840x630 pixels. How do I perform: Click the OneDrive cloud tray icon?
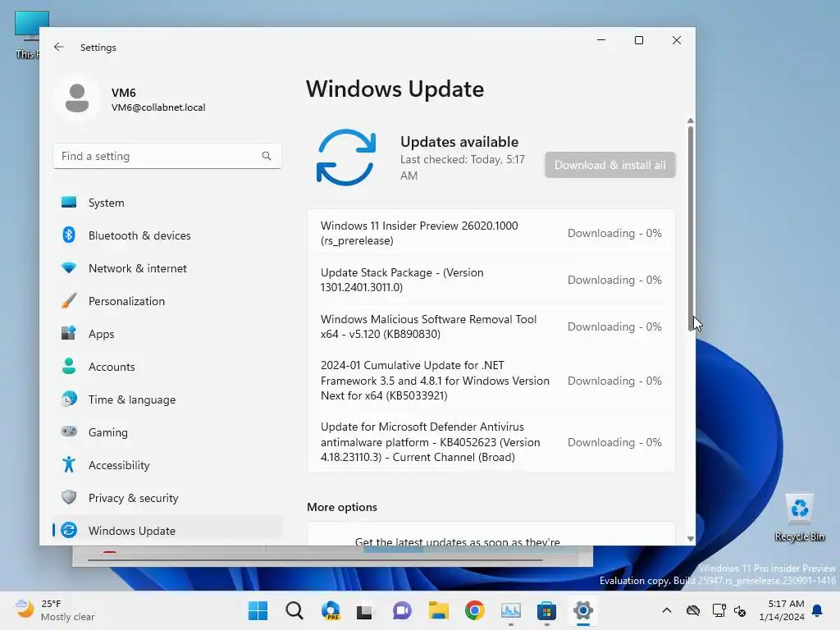tap(693, 610)
